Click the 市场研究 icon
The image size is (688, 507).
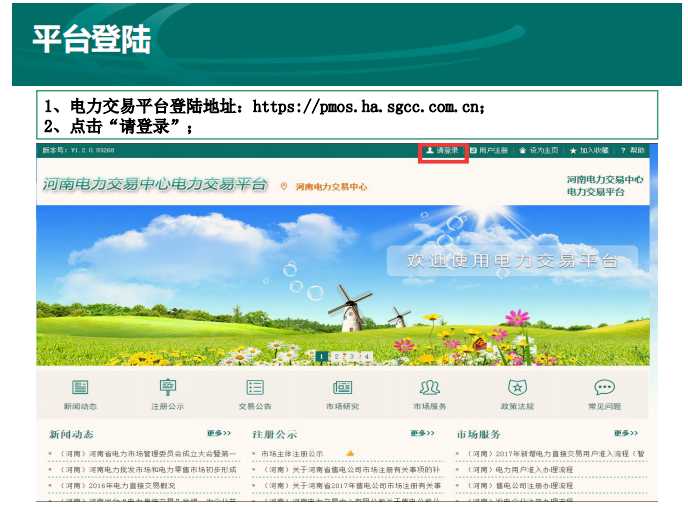point(342,388)
